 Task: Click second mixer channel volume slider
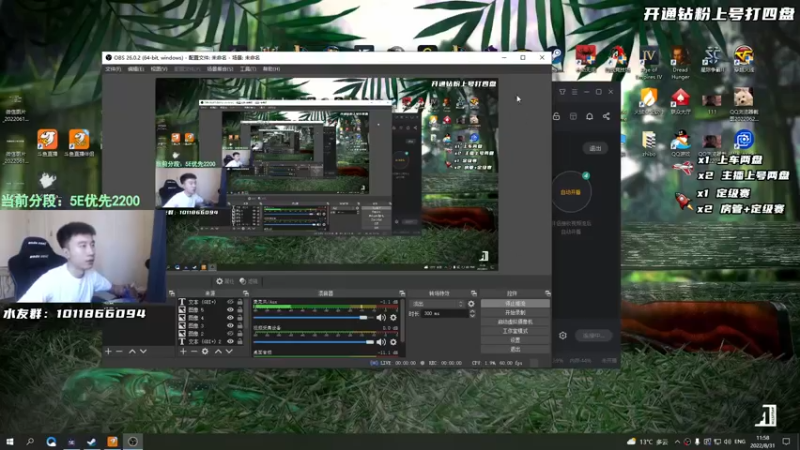click(x=313, y=342)
